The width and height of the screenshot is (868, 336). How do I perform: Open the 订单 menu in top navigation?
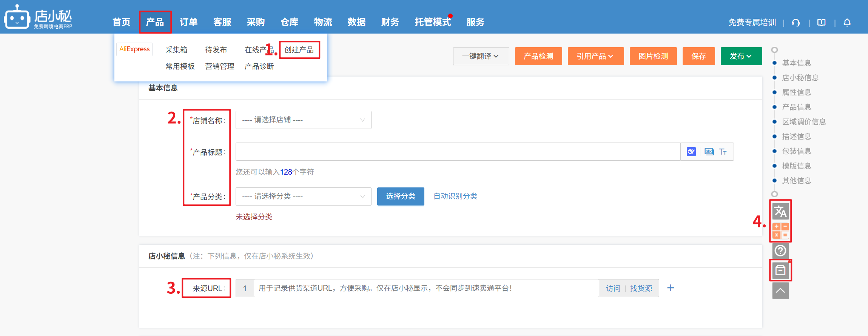188,22
